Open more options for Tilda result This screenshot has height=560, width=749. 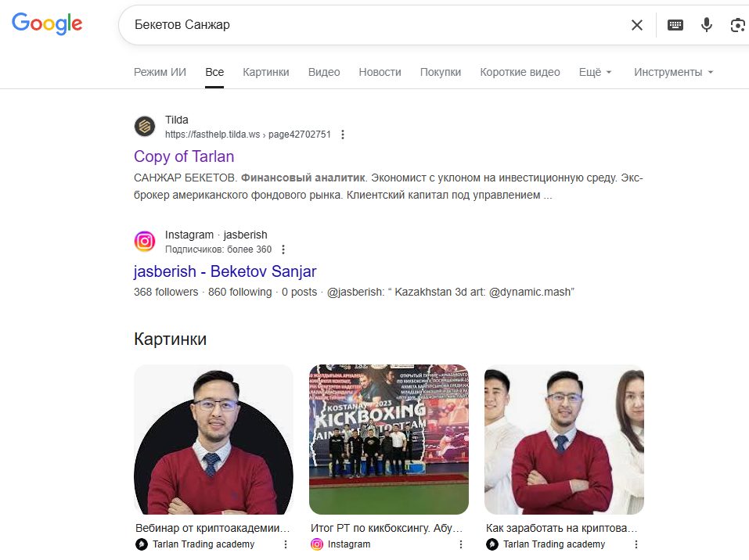point(343,135)
